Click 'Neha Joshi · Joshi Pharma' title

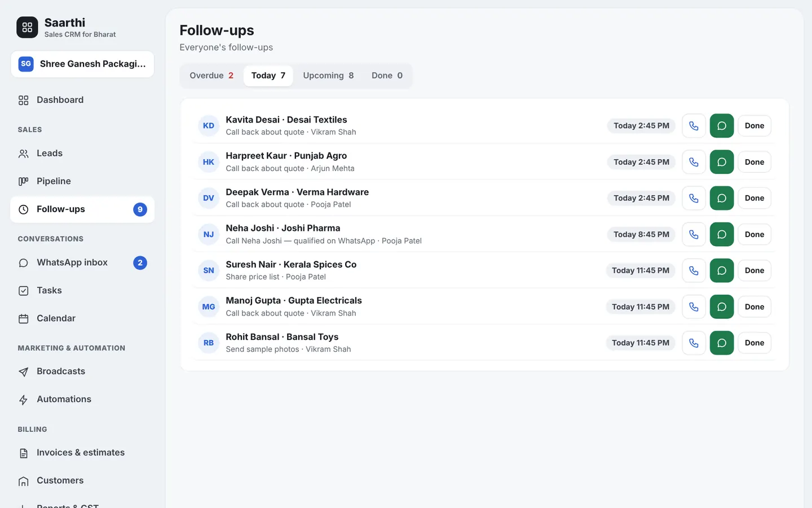coord(283,228)
